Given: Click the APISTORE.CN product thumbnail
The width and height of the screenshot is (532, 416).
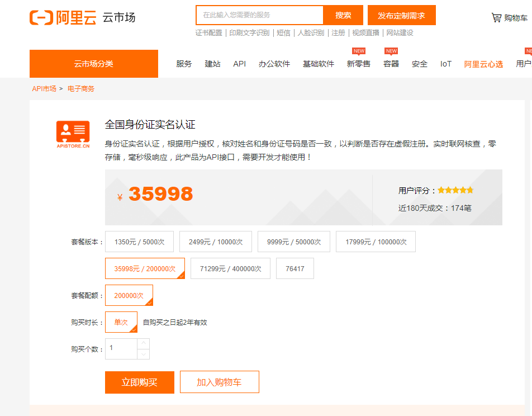Looking at the screenshot, I should (73, 135).
